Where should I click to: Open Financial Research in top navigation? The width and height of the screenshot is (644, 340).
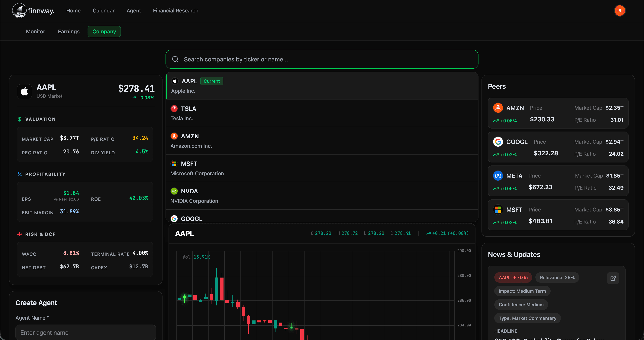point(175,11)
